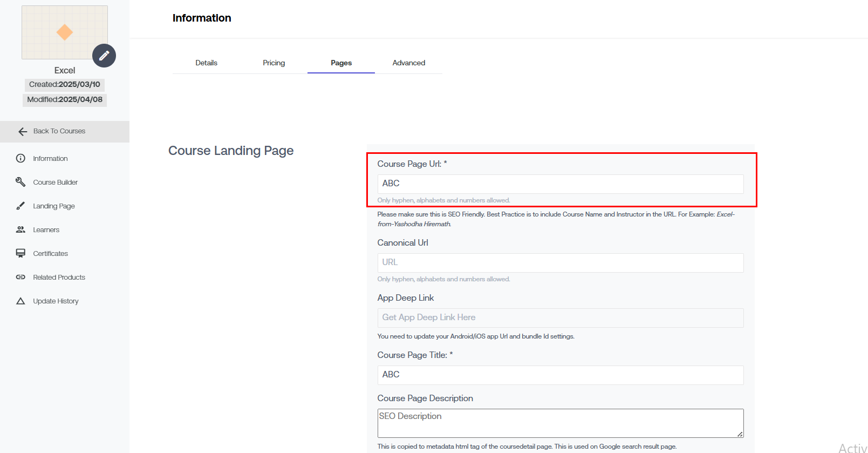The width and height of the screenshot is (868, 453).
Task: Select the Advanced tab
Action: pos(408,63)
